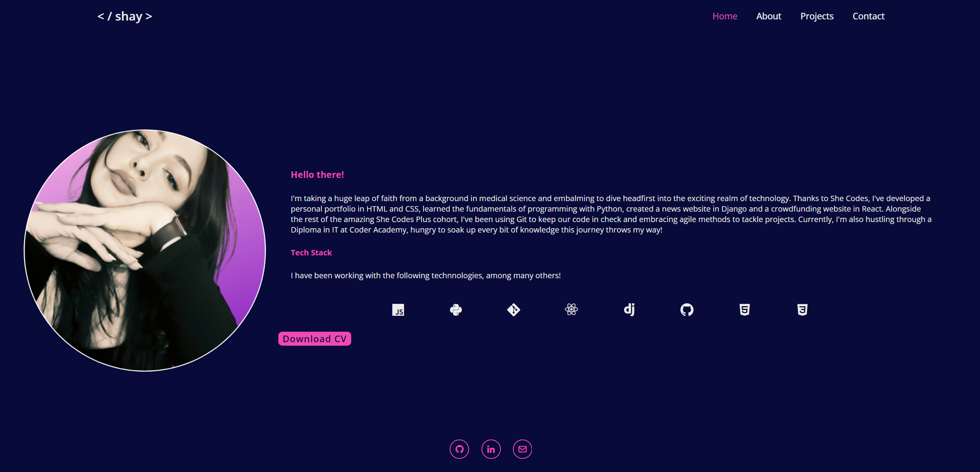The height and width of the screenshot is (472, 980).
Task: Click the email social link icon
Action: click(522, 449)
